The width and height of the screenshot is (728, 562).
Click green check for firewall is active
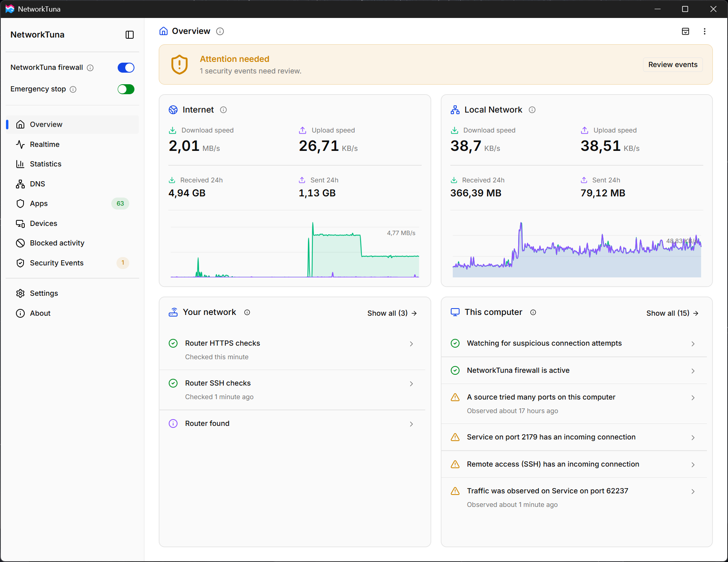click(x=455, y=370)
